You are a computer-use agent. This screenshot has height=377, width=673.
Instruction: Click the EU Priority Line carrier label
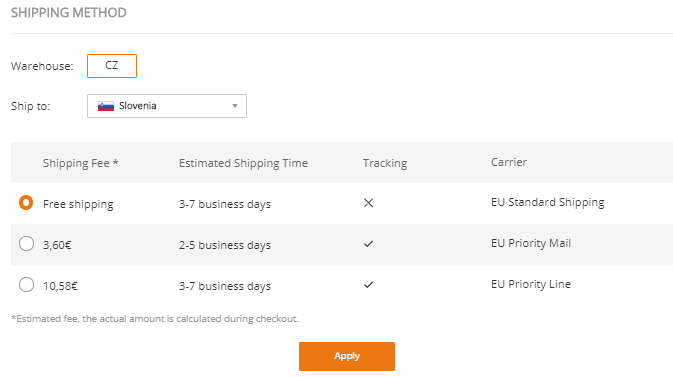point(531,284)
